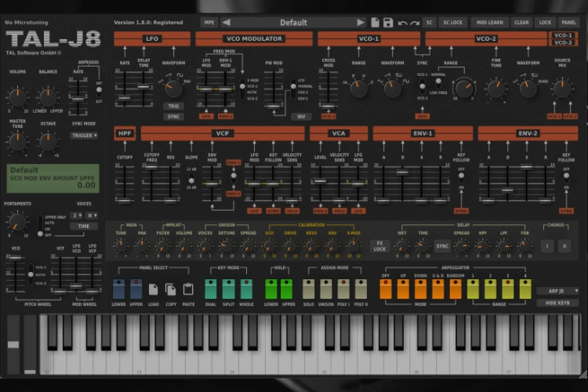This screenshot has width=588, height=392.
Task: Set arpeggiator mode to Up
Action: (x=403, y=289)
